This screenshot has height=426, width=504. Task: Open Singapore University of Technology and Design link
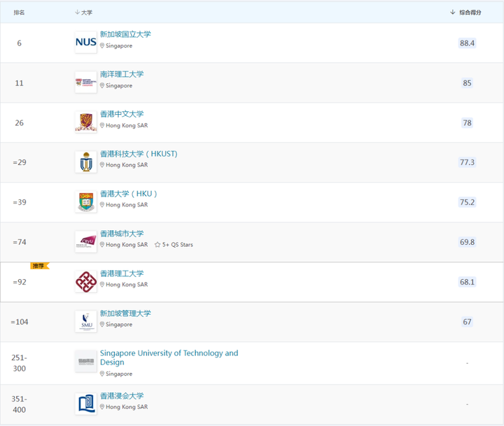(169, 357)
